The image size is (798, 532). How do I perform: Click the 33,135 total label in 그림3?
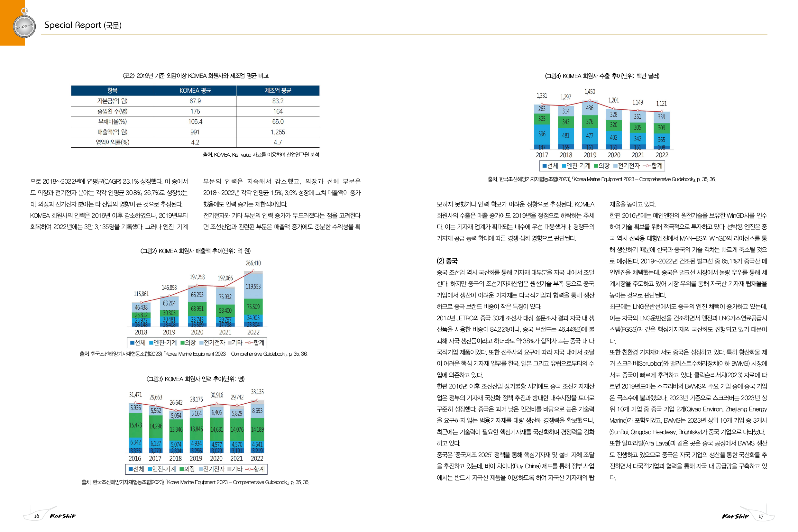click(257, 392)
